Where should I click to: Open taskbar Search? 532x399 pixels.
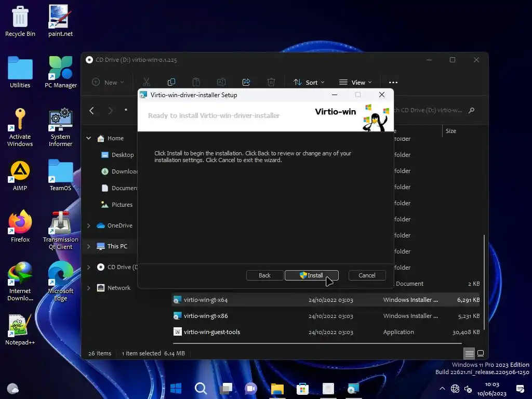coord(201,389)
